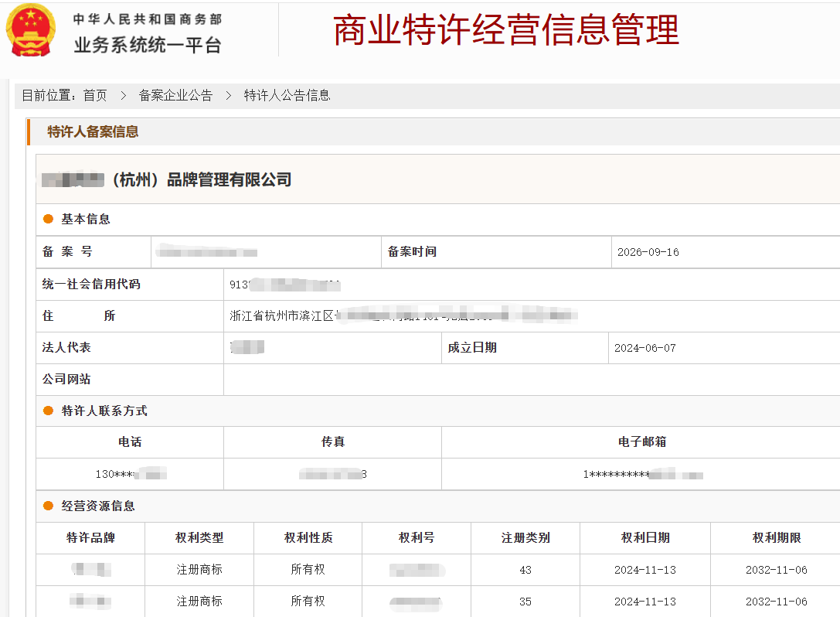This screenshot has width=840, height=617.
Task: Click the 基本信息 section header
Action: click(86, 219)
